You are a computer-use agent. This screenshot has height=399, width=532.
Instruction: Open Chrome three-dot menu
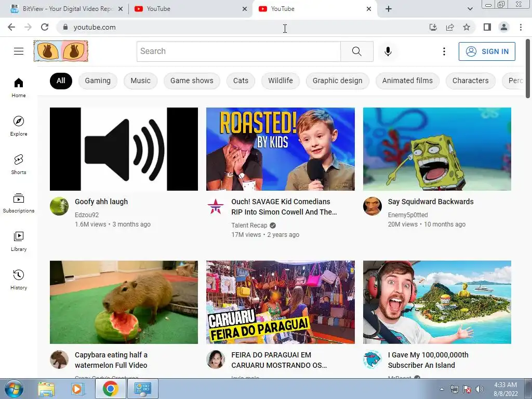click(x=521, y=27)
